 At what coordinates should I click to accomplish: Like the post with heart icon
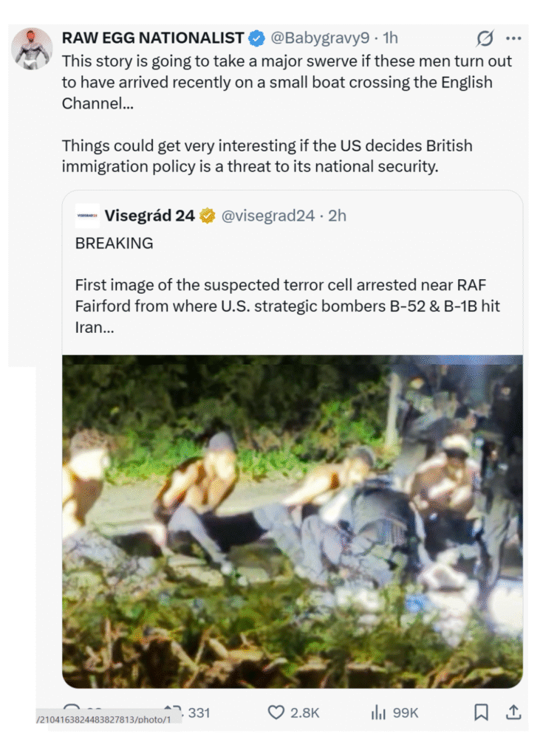click(276, 712)
